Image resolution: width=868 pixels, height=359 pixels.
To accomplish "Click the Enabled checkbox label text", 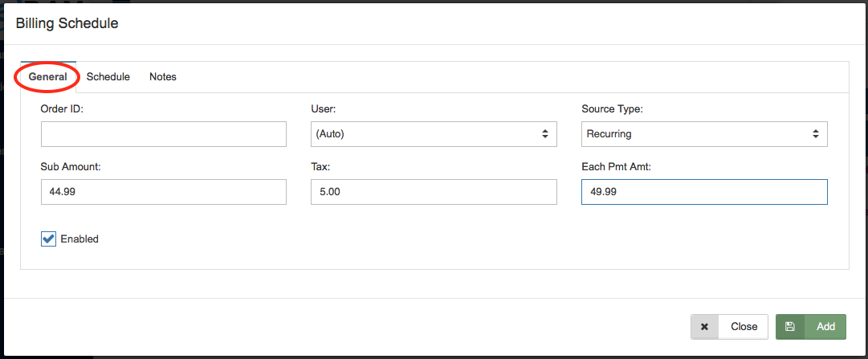I will pyautogui.click(x=79, y=239).
